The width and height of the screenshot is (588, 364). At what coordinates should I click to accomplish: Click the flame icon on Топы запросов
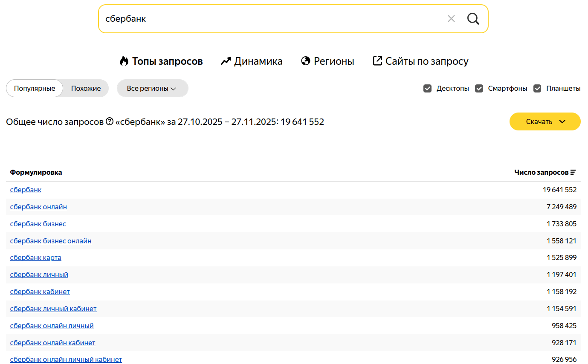[x=124, y=61]
